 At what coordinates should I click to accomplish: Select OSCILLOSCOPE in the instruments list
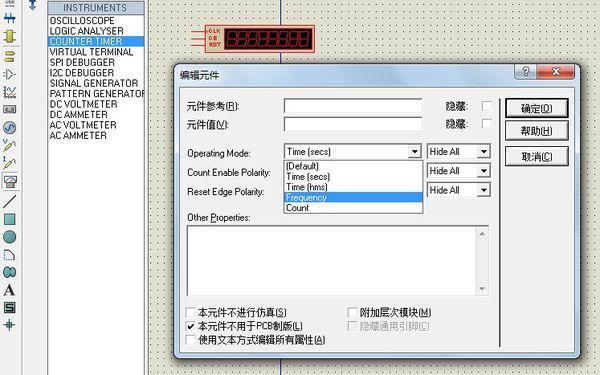click(x=96, y=20)
